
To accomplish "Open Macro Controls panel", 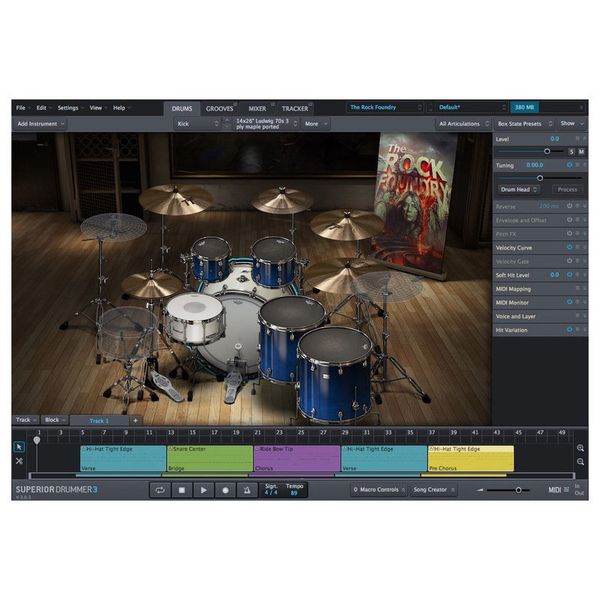I will tap(378, 490).
